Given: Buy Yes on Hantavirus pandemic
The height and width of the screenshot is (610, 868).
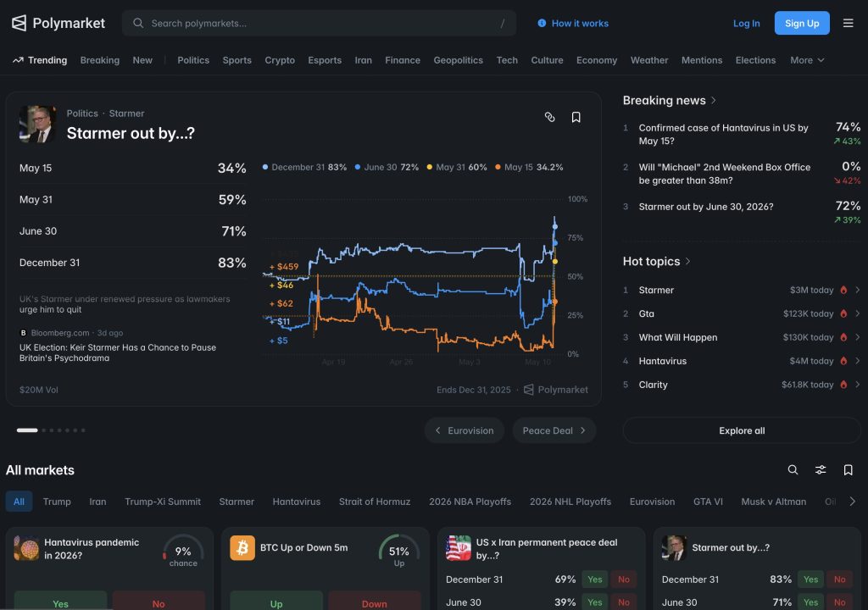Looking at the screenshot, I should [60, 602].
